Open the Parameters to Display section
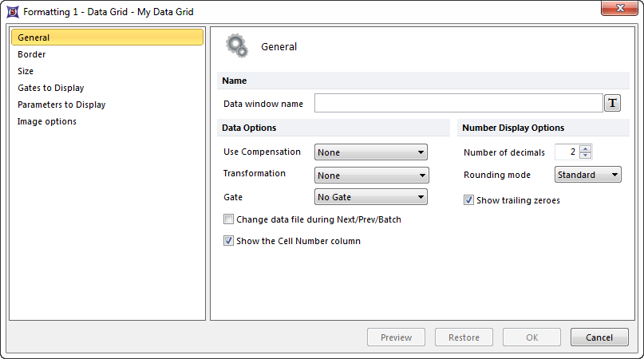The height and width of the screenshot is (359, 644). [61, 105]
